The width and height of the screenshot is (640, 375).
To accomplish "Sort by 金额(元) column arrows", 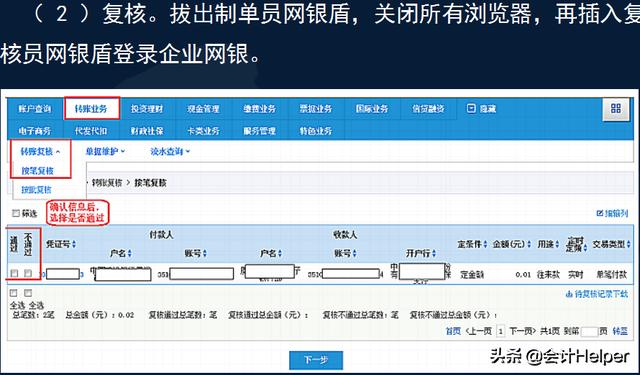I will (x=529, y=244).
